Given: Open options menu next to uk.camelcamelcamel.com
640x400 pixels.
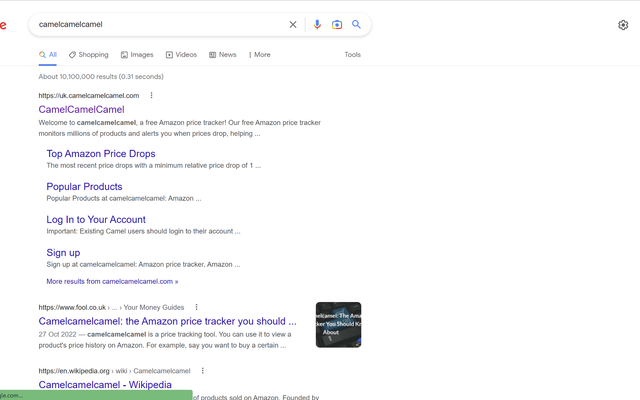Looking at the screenshot, I should click(151, 96).
